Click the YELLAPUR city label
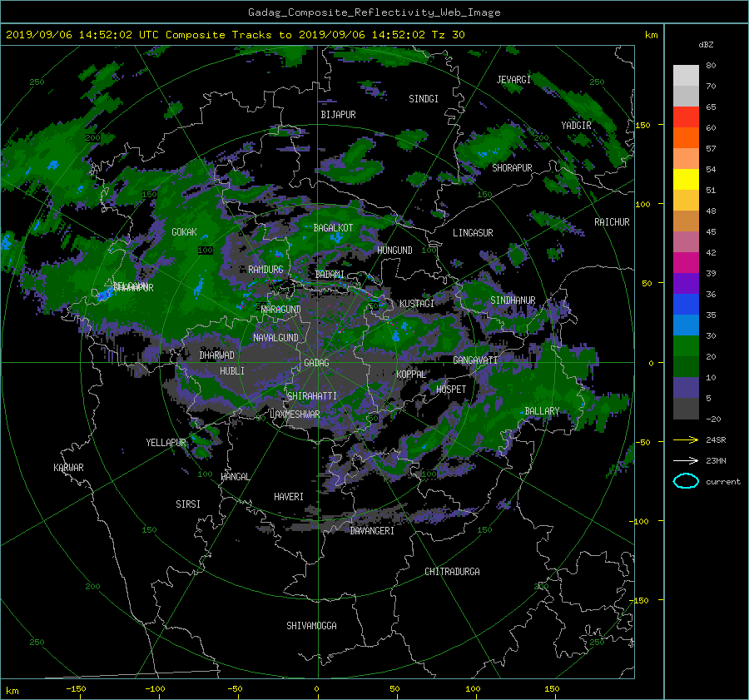Viewport: 749px width, 700px height. point(166,443)
